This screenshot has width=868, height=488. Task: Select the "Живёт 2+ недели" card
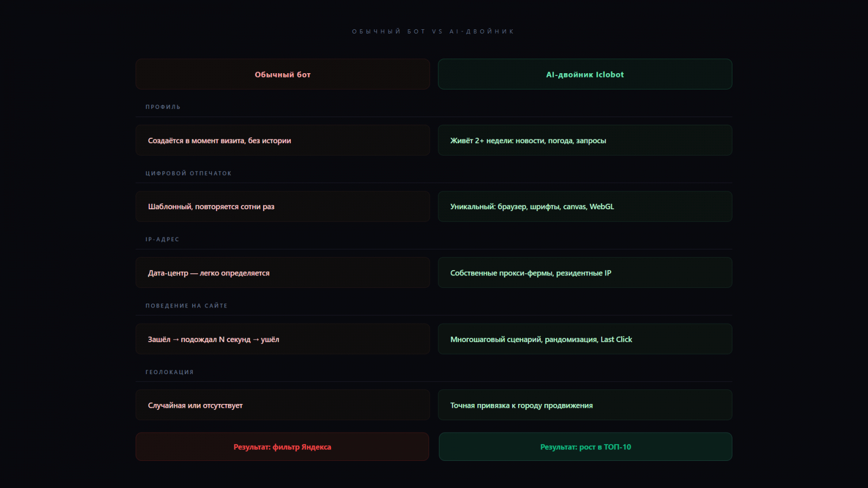[x=585, y=140]
